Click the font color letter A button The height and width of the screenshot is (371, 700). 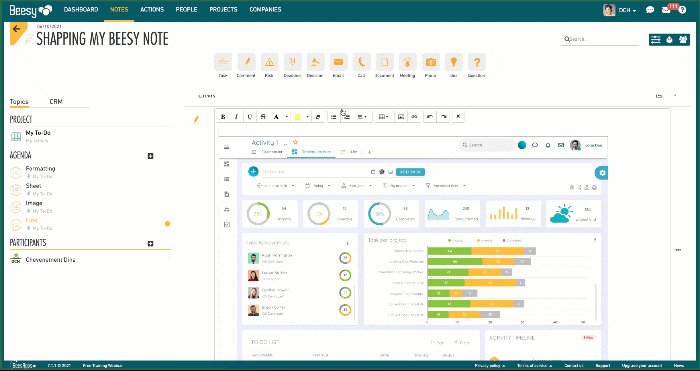[x=276, y=117]
